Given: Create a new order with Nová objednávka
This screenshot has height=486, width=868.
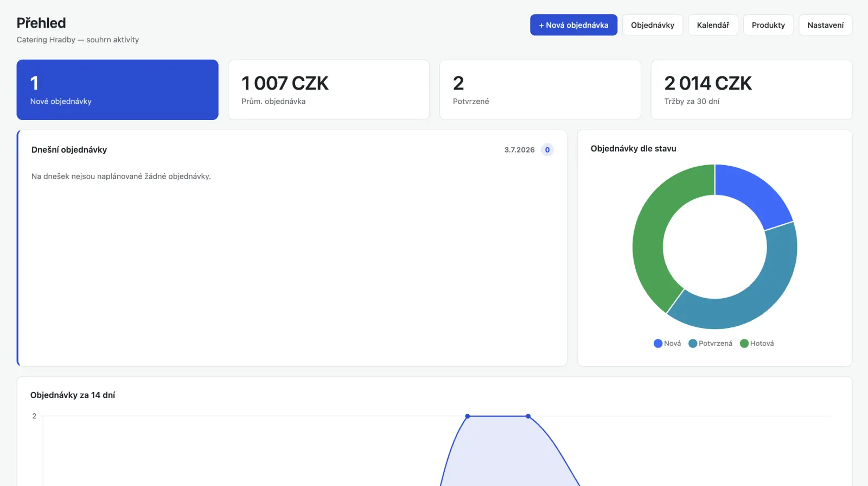Looking at the screenshot, I should coord(573,25).
